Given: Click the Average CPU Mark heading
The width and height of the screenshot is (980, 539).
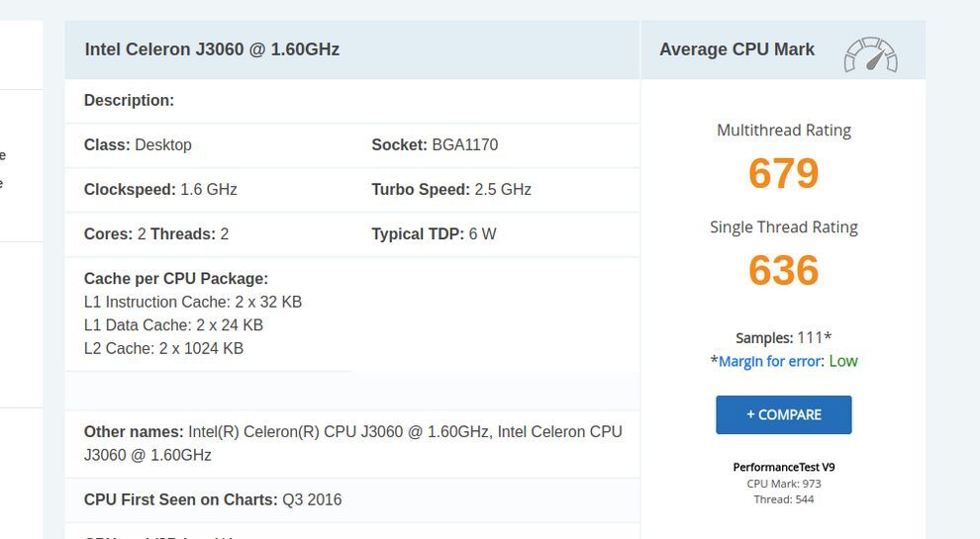Looking at the screenshot, I should [736, 49].
